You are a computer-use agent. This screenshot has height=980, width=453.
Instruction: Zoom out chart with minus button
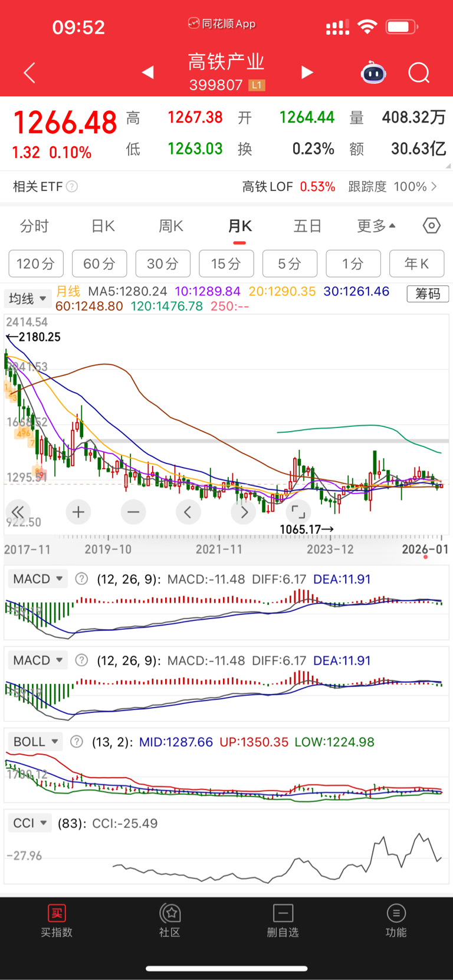133,512
